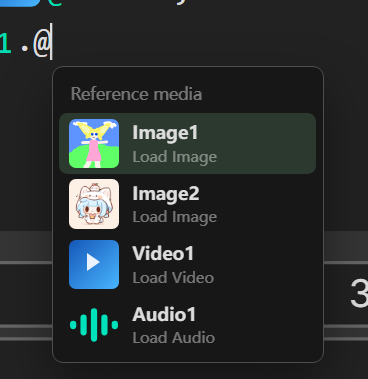Pick Video1 in the reference media popup
The width and height of the screenshot is (368, 379).
pos(187,264)
